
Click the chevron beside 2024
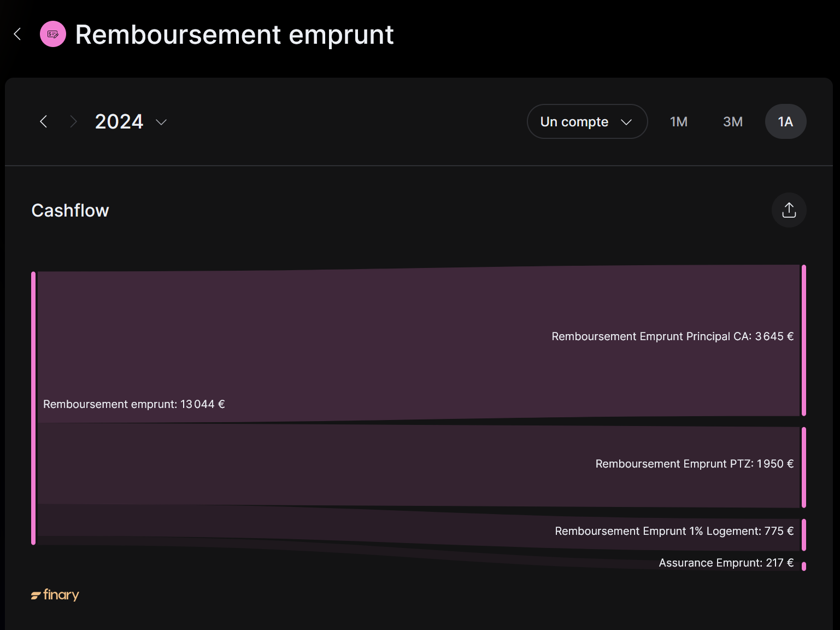161,122
